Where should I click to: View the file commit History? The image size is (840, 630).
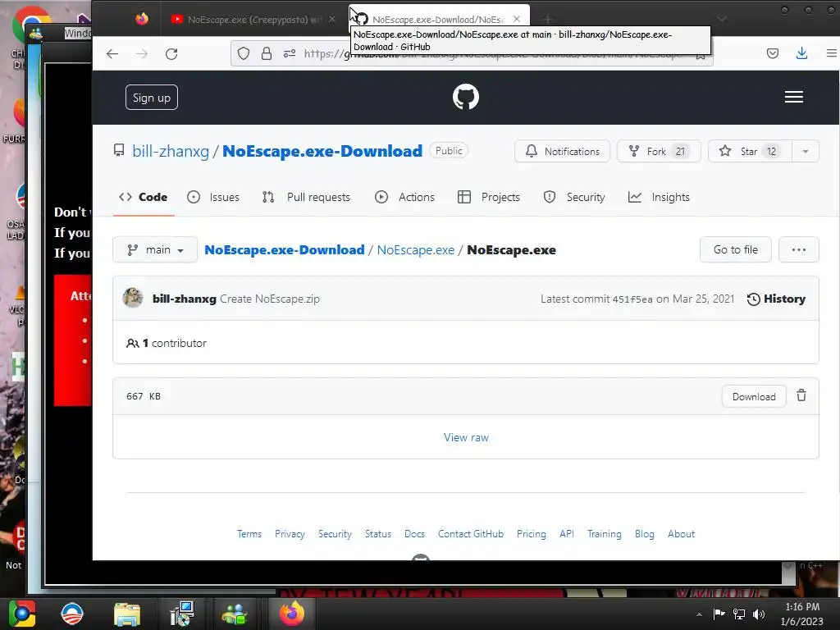(776, 299)
